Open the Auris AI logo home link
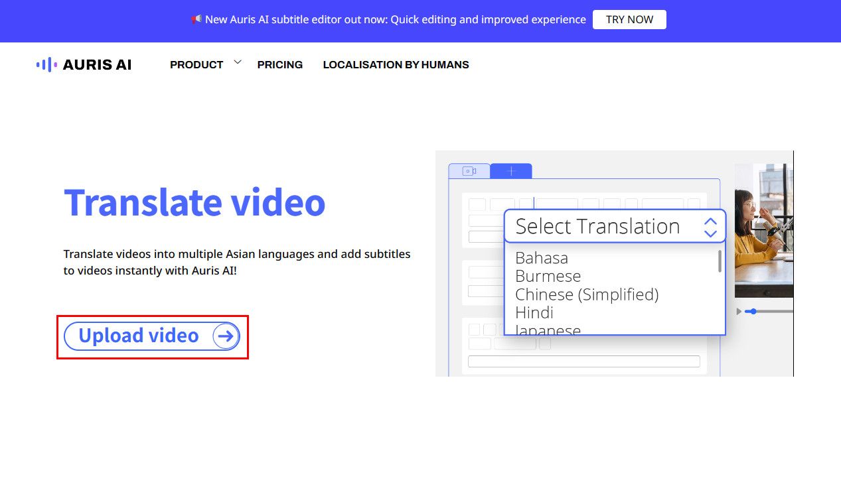 (x=84, y=64)
